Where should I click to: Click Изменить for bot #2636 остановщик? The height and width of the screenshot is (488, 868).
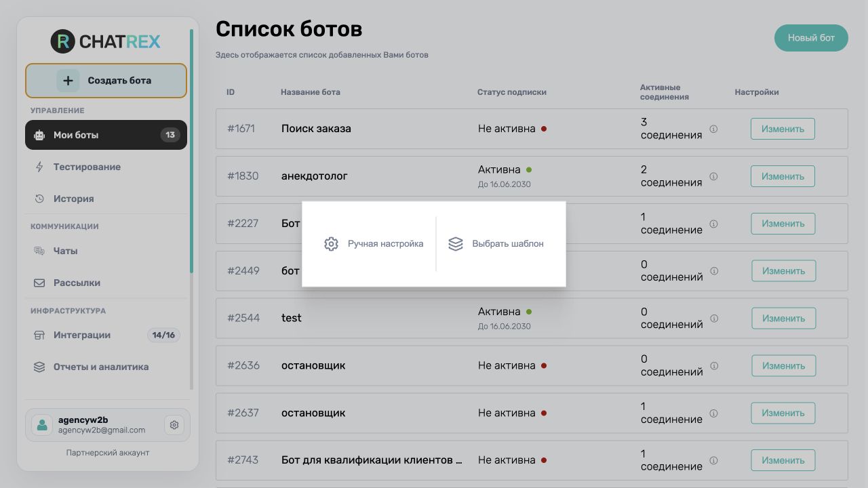[x=783, y=365]
